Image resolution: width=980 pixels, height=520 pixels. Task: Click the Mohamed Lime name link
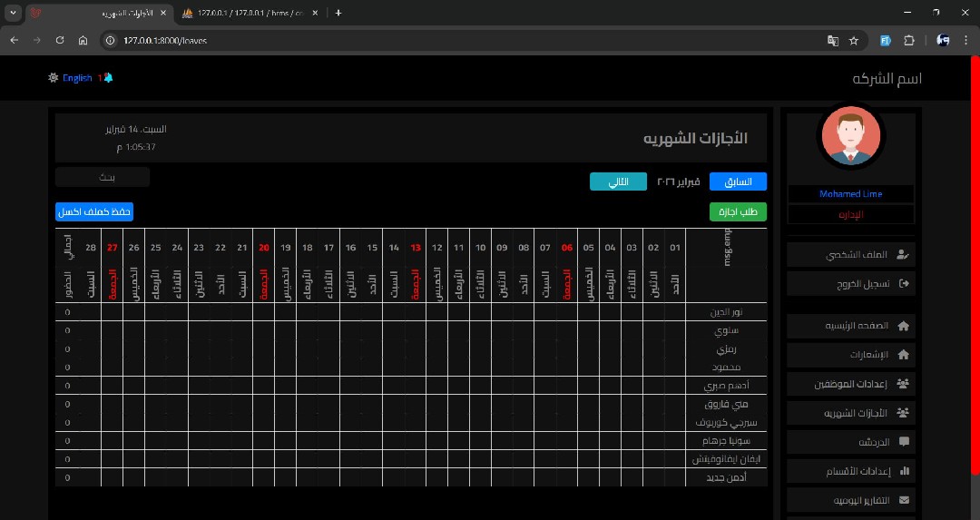coord(850,193)
